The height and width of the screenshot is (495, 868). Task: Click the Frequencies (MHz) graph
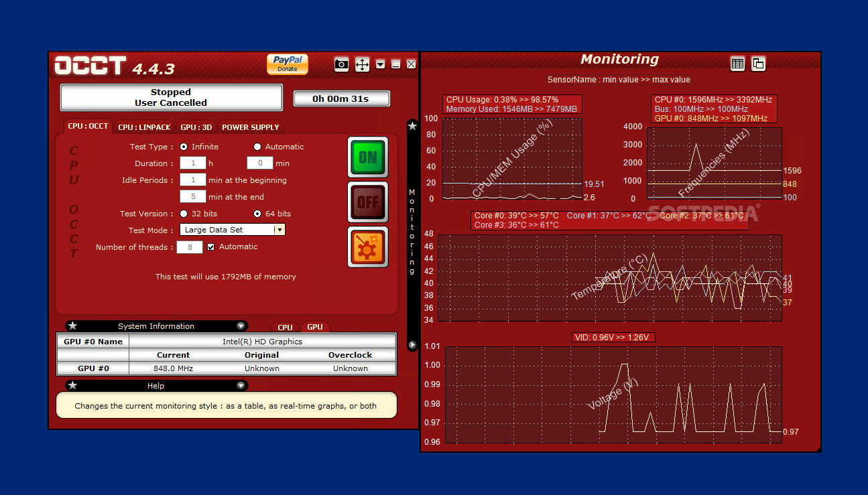tap(715, 163)
